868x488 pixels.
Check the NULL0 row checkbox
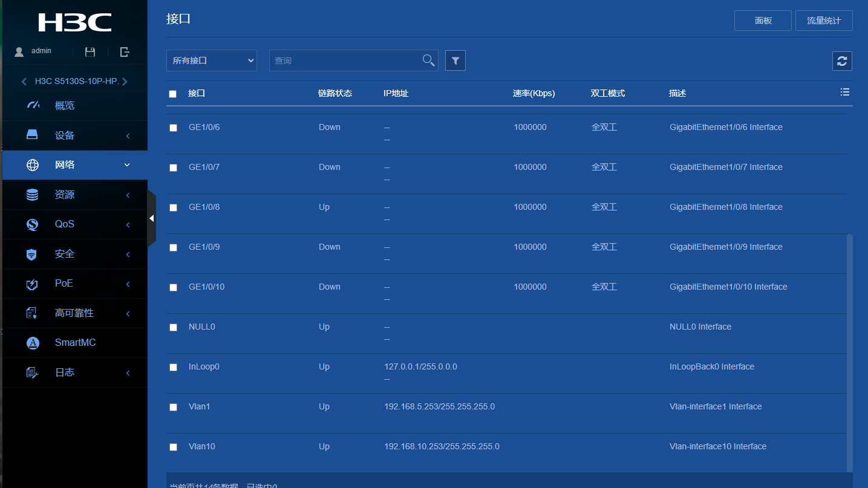click(x=174, y=327)
